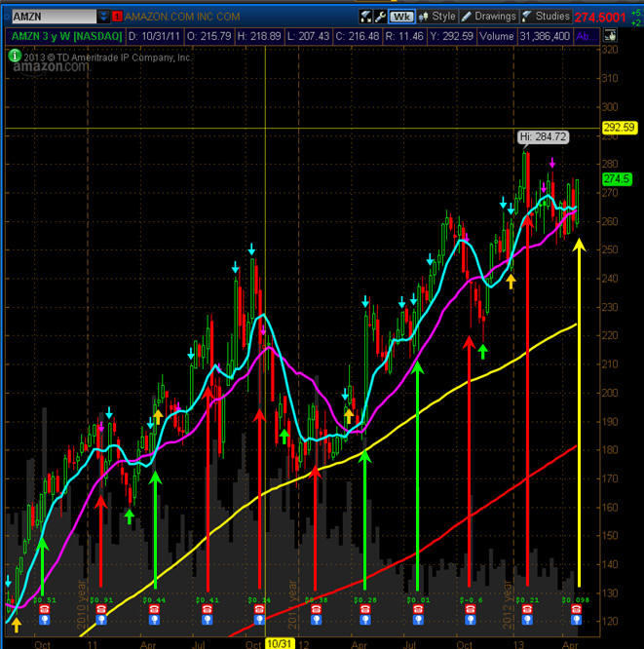Open chart settings wrench icon

coord(380,17)
